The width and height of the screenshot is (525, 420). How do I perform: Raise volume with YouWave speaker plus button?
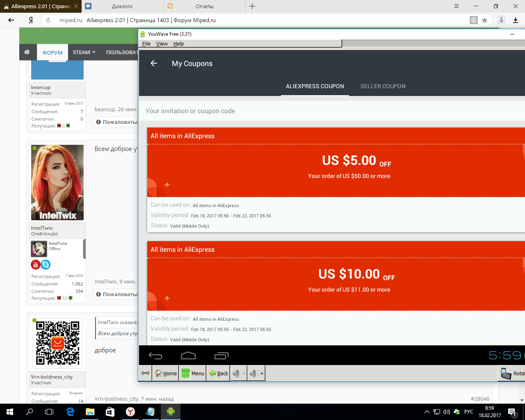click(256, 373)
